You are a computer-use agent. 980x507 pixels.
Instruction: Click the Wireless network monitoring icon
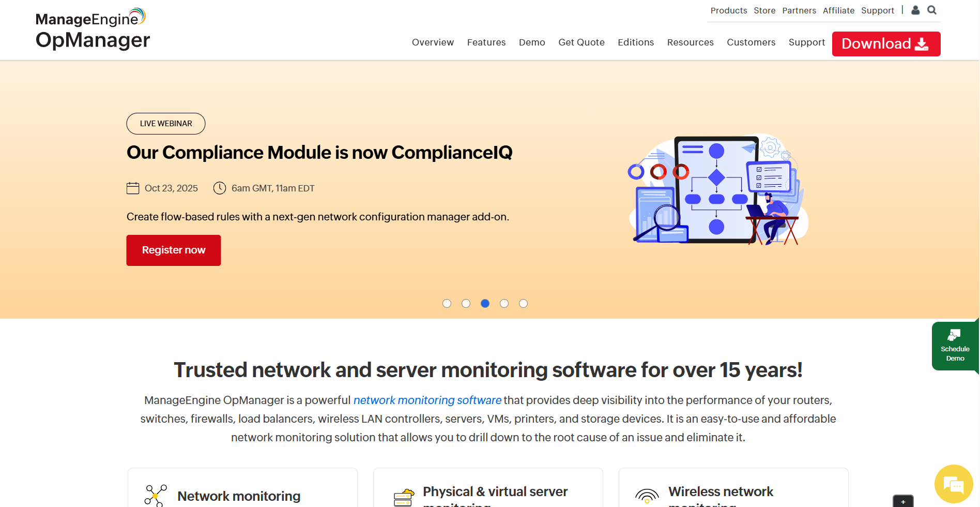[647, 497]
